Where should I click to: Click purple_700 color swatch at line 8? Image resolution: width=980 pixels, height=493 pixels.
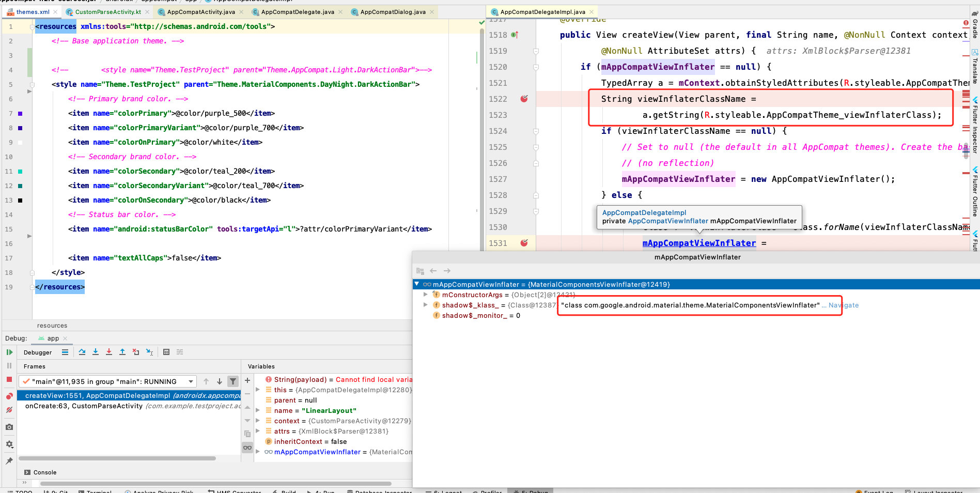pyautogui.click(x=20, y=128)
